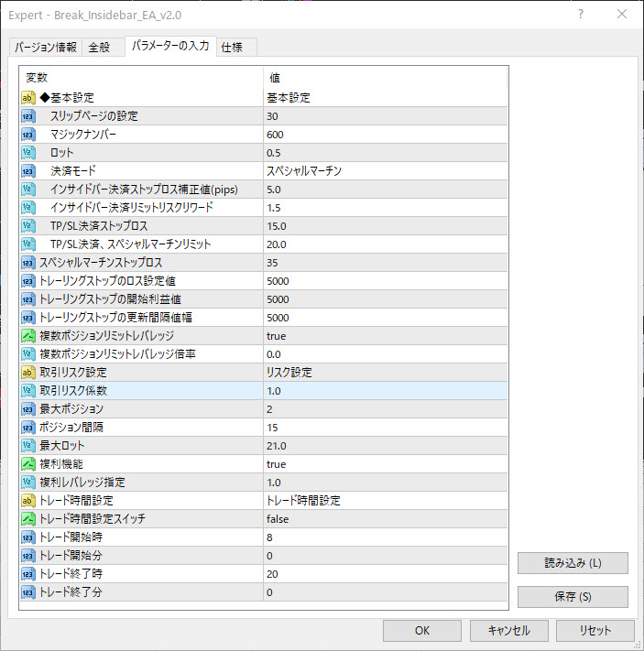Click the icon beside トレーリングストップの更新間隔値幅

point(28,318)
